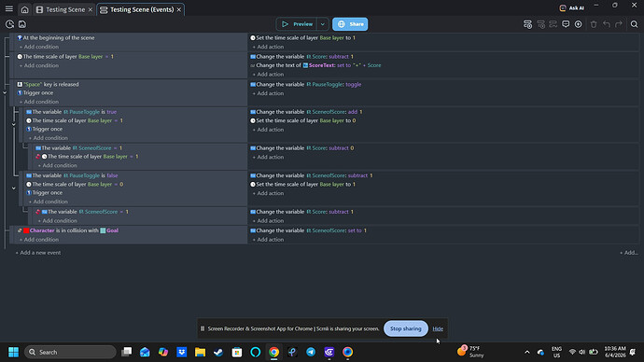Open project version history icon

(x=10, y=24)
